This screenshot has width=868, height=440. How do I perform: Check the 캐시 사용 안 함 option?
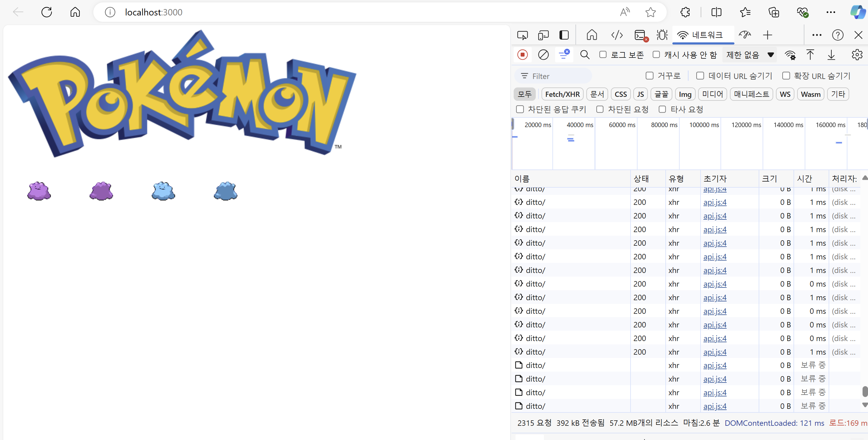click(656, 54)
